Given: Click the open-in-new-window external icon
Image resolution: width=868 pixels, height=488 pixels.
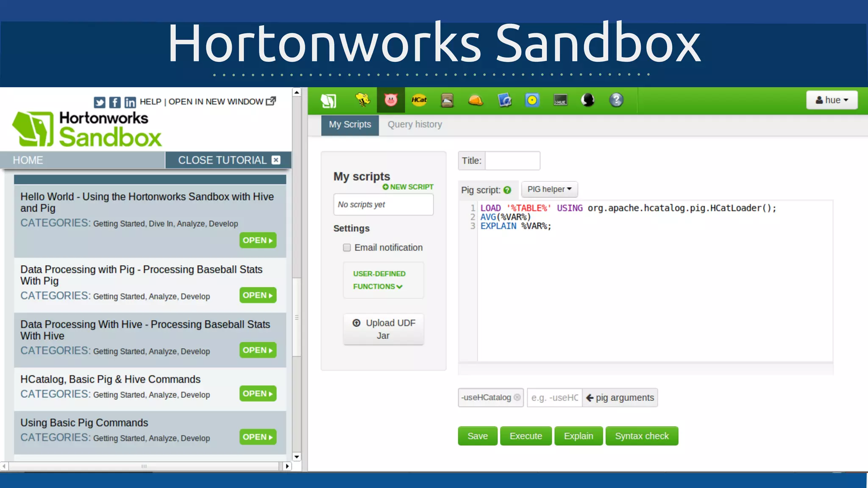Looking at the screenshot, I should [x=271, y=101].
